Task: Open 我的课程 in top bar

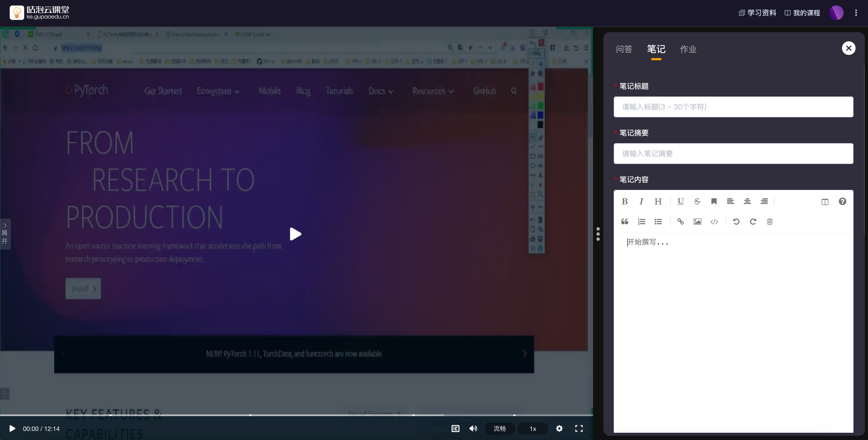Action: [802, 13]
